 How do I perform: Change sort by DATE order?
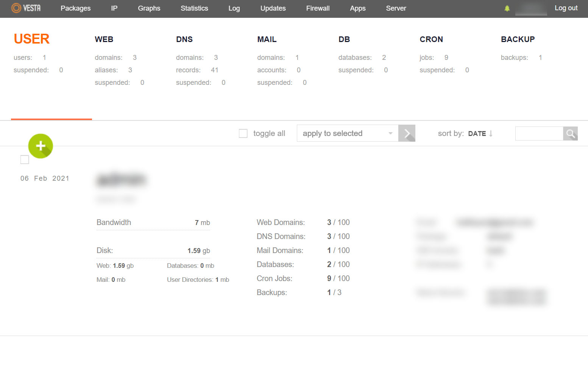480,133
